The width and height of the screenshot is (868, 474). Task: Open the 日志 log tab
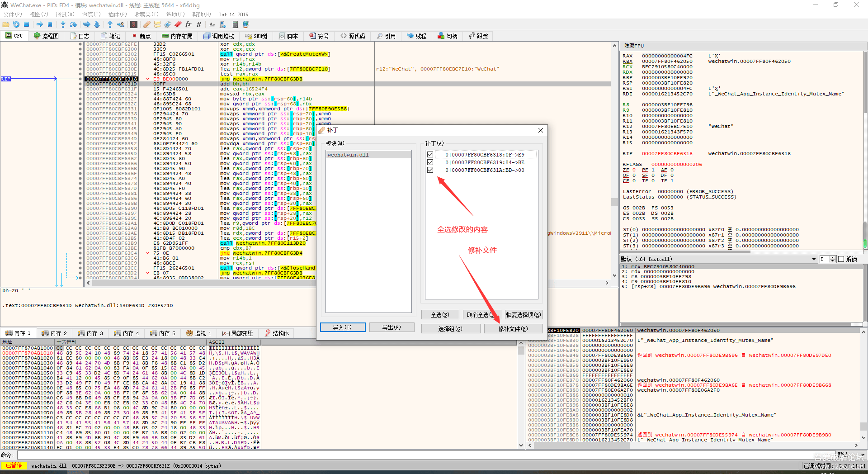80,36
